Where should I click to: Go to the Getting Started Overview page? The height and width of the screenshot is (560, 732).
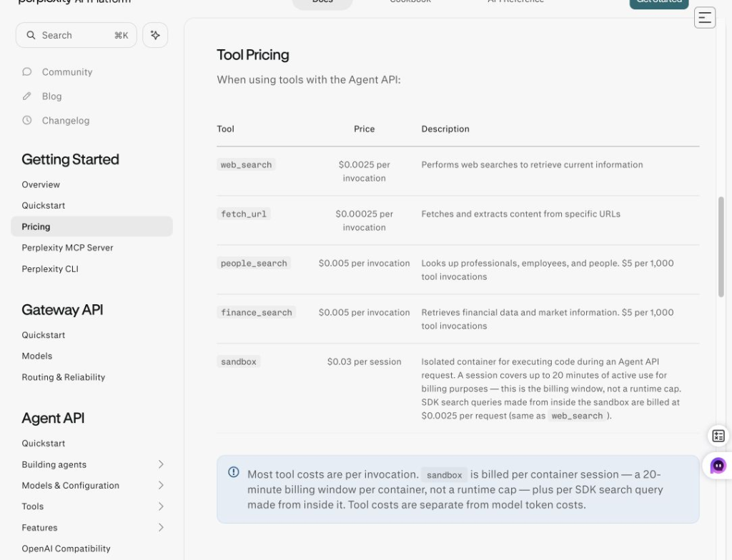click(41, 184)
